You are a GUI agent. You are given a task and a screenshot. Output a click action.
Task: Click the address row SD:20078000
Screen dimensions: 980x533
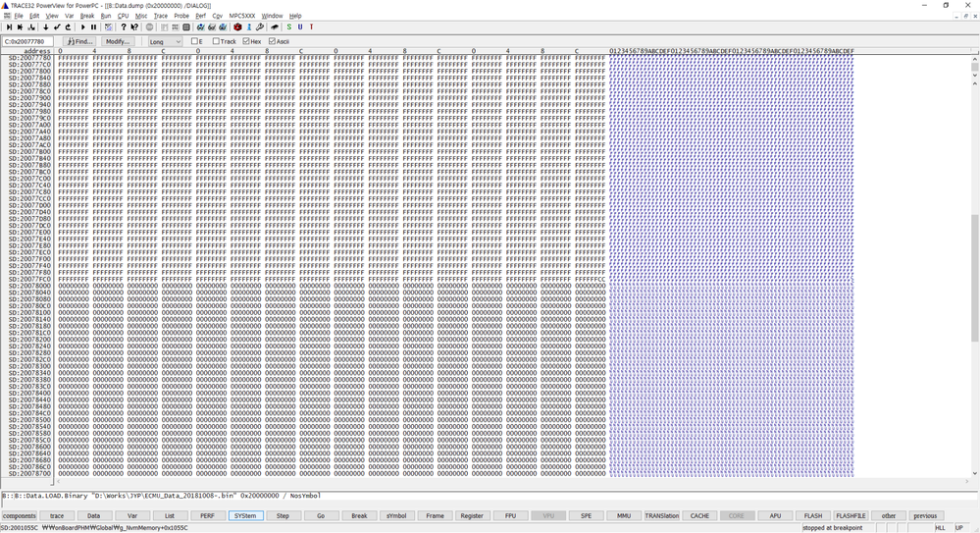pyautogui.click(x=30, y=286)
